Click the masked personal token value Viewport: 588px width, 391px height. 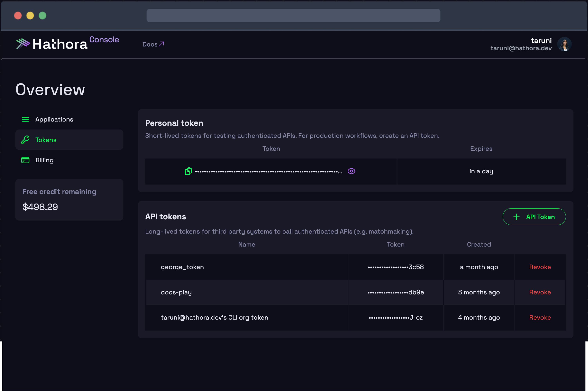pos(268,172)
